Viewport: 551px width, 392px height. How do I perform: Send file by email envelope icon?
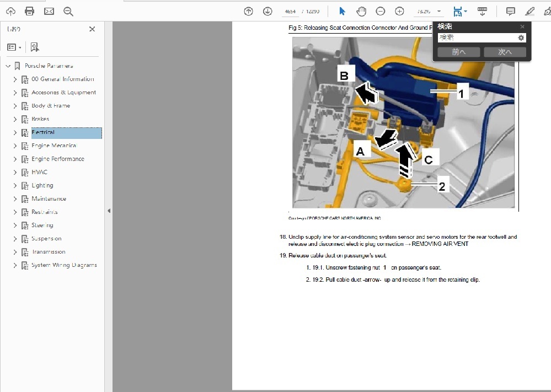tap(49, 12)
